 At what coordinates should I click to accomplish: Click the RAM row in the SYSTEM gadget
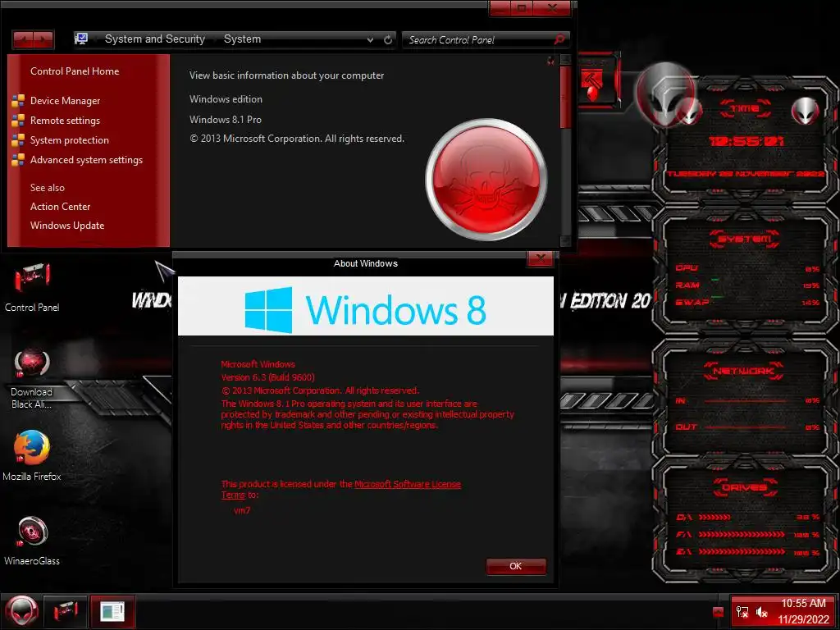point(747,285)
